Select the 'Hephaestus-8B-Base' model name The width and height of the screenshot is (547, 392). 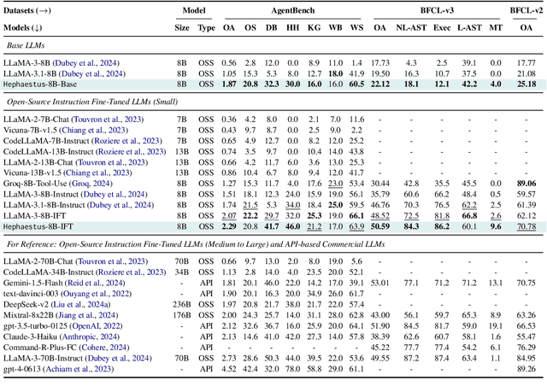click(x=40, y=85)
